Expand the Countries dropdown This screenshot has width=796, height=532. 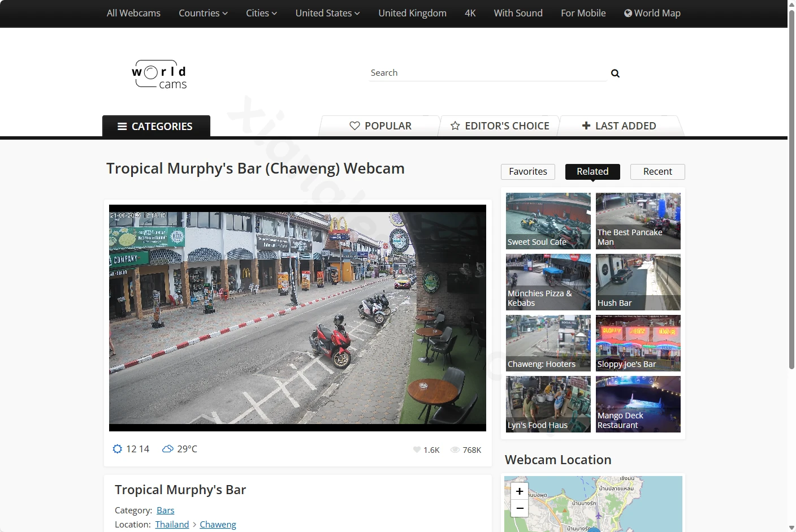pyautogui.click(x=203, y=13)
